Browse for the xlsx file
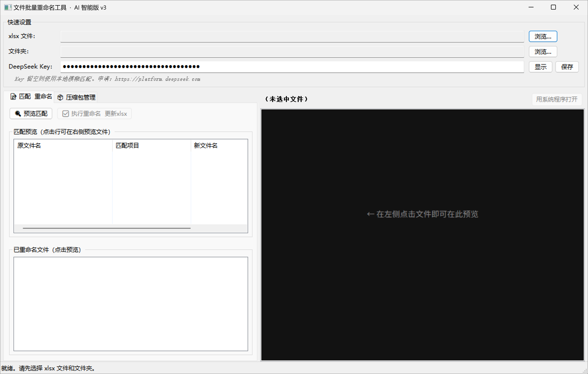This screenshot has height=374, width=588. (x=543, y=37)
